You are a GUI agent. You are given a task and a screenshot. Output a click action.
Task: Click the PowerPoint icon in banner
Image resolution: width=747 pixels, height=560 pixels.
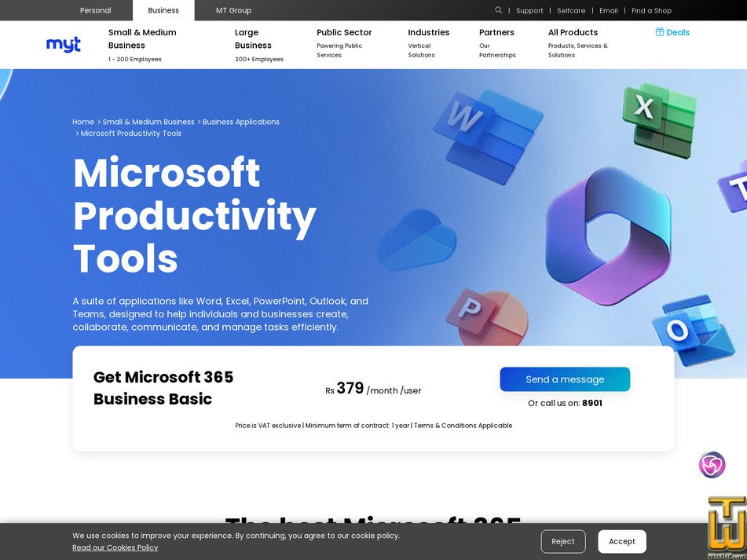click(487, 317)
